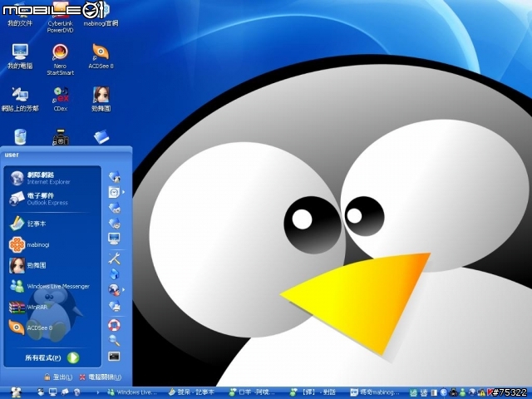Screen dimensions: 532x399
Task: Select the CDex desktop icon
Action: point(61,99)
